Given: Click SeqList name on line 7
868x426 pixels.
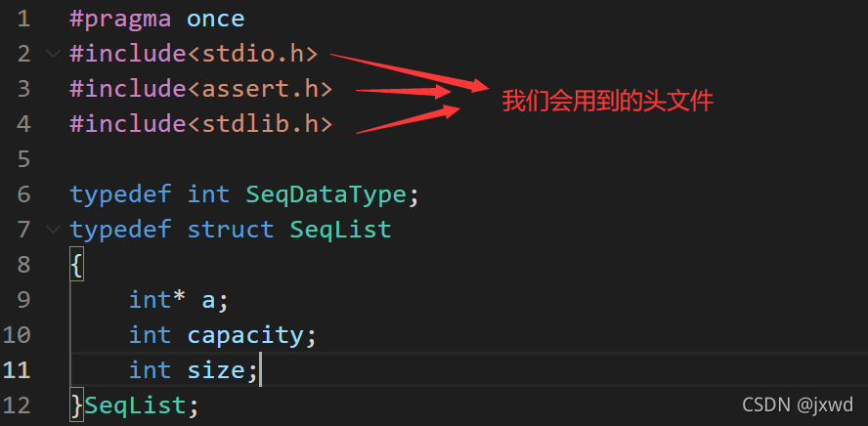Looking at the screenshot, I should 340,230.
